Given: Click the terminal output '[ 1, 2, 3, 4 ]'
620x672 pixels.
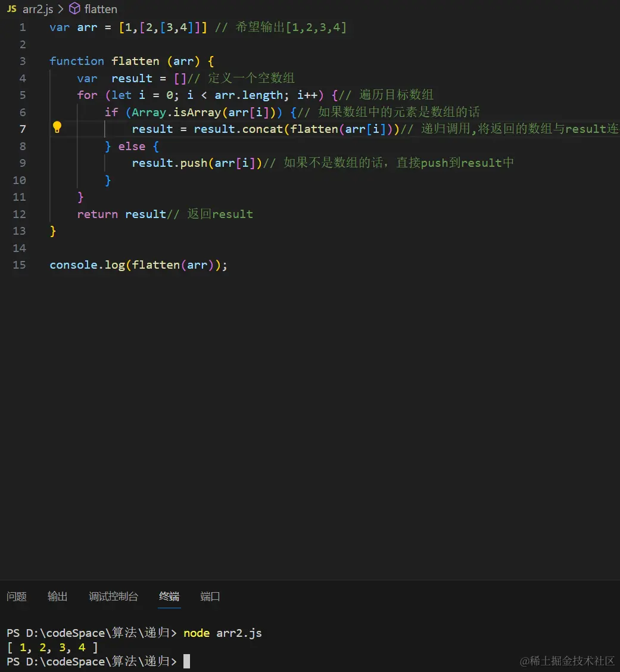Looking at the screenshot, I should tap(52, 647).
